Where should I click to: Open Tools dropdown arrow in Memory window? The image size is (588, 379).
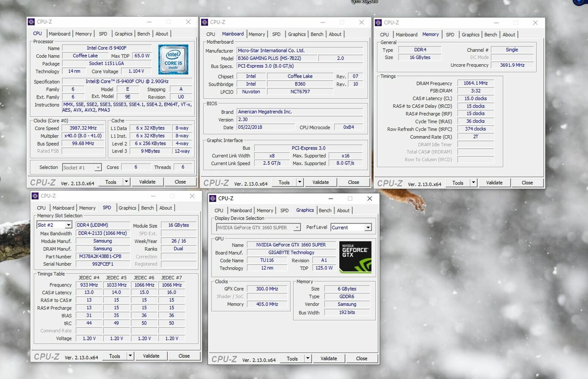(473, 183)
